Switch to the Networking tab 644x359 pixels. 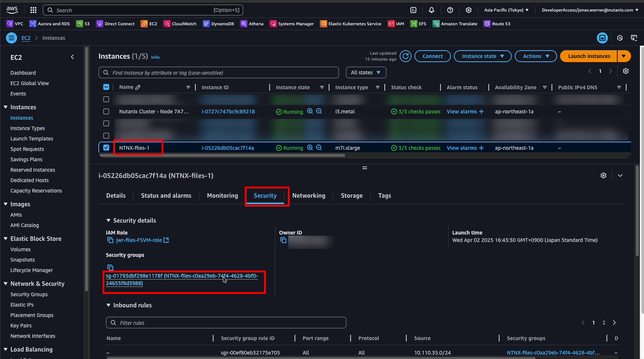coord(309,195)
